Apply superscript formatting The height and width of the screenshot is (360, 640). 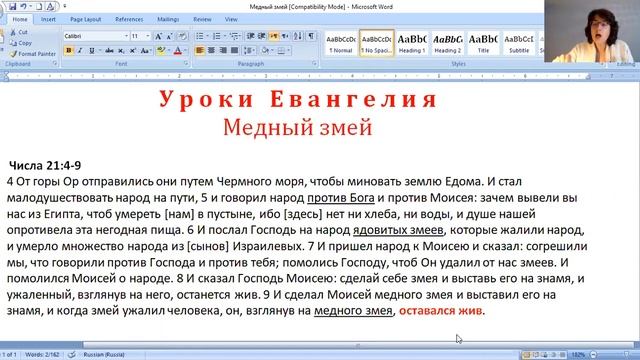(x=133, y=51)
